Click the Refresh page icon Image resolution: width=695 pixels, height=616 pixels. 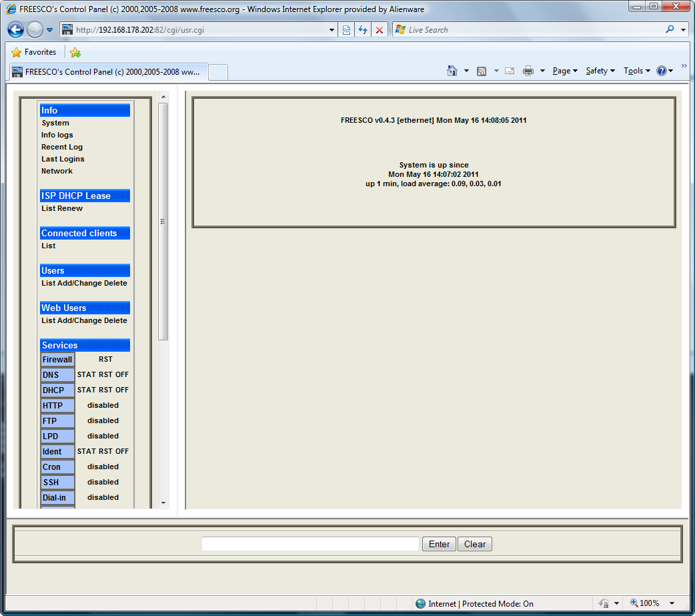(363, 30)
